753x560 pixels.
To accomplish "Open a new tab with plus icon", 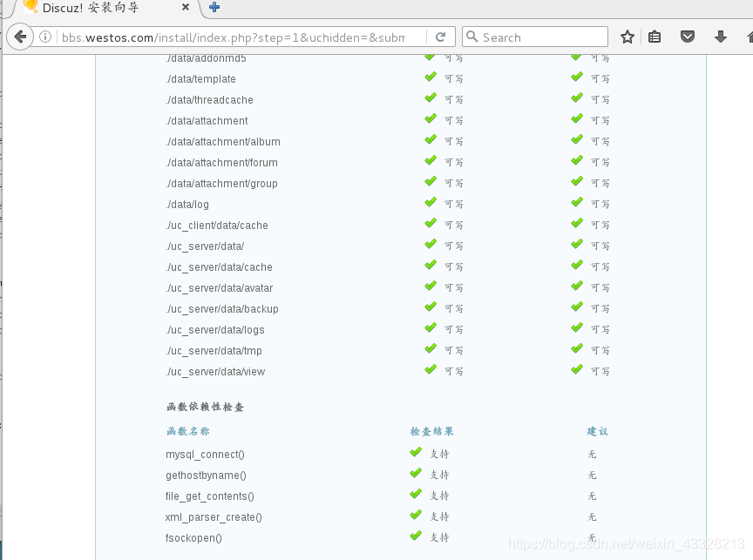I will [214, 7].
